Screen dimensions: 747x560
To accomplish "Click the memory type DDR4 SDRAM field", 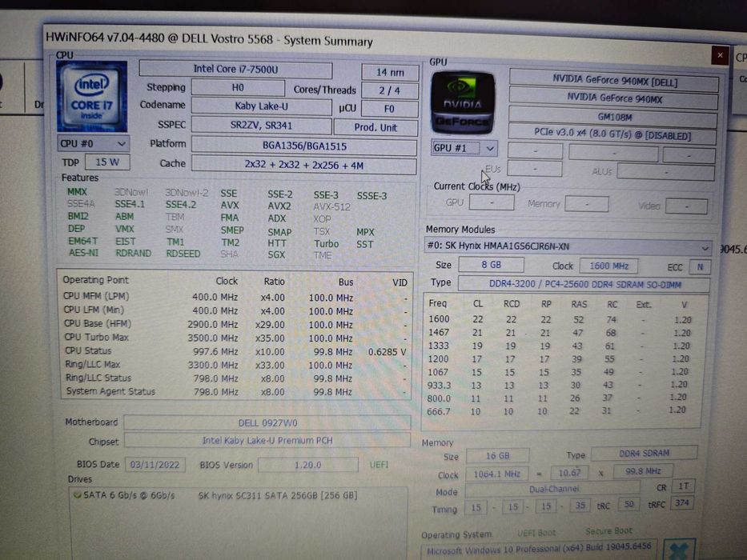I will click(x=644, y=454).
